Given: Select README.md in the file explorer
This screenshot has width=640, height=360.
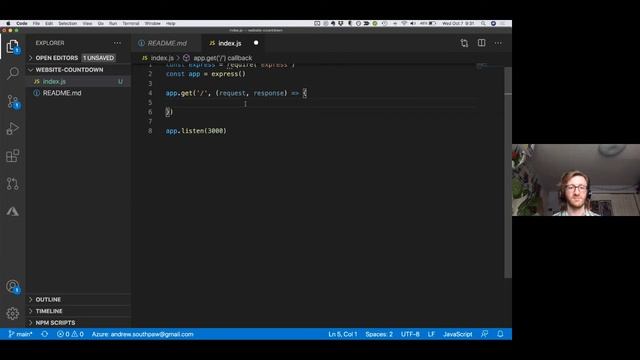Looking at the screenshot, I should pyautogui.click(x=78, y=93).
